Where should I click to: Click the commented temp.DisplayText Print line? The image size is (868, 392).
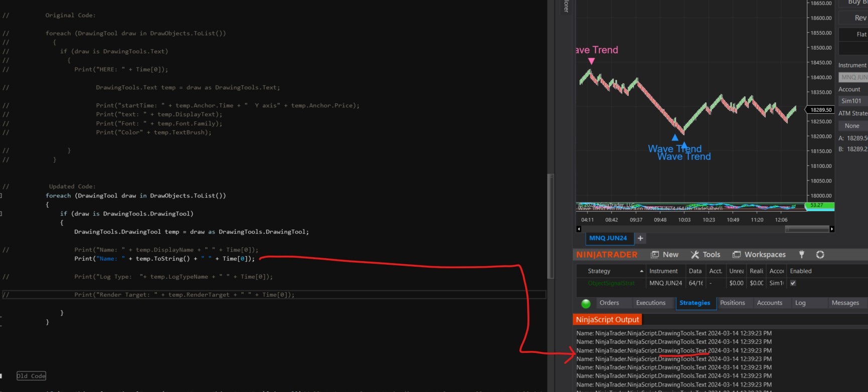click(159, 115)
